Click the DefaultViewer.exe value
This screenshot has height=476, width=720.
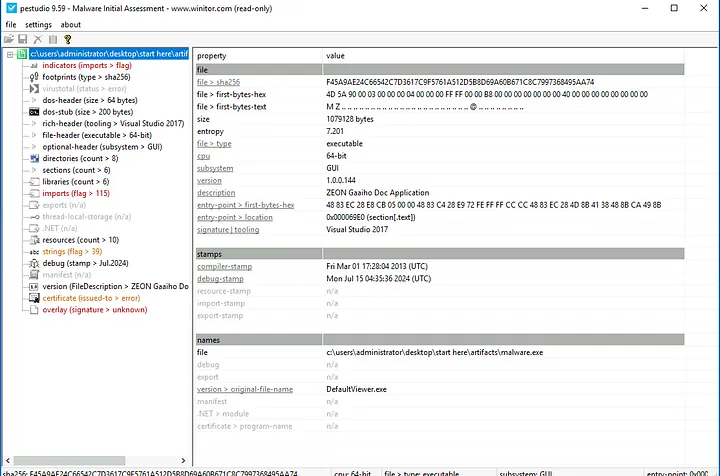pos(356,389)
